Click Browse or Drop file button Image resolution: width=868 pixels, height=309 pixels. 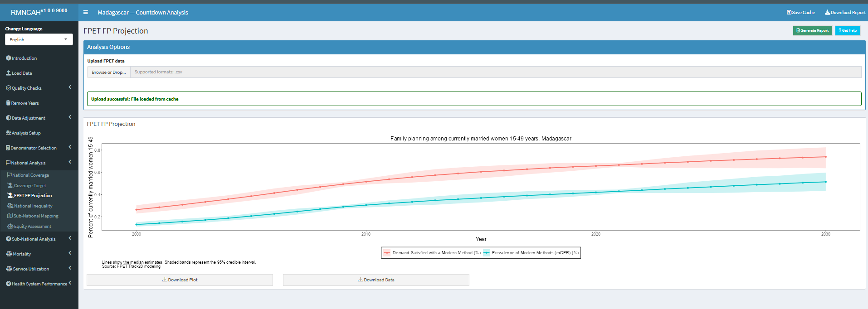(109, 72)
